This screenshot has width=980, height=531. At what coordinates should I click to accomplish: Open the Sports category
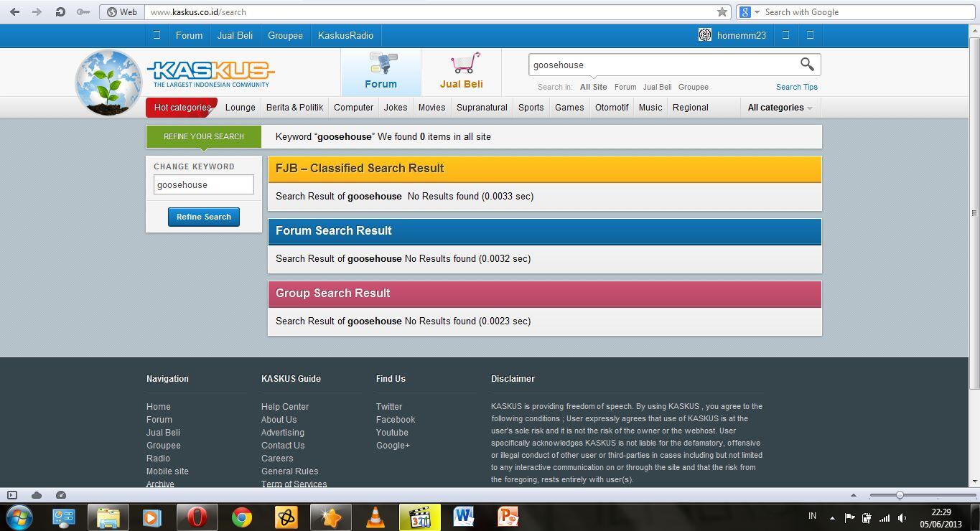531,108
